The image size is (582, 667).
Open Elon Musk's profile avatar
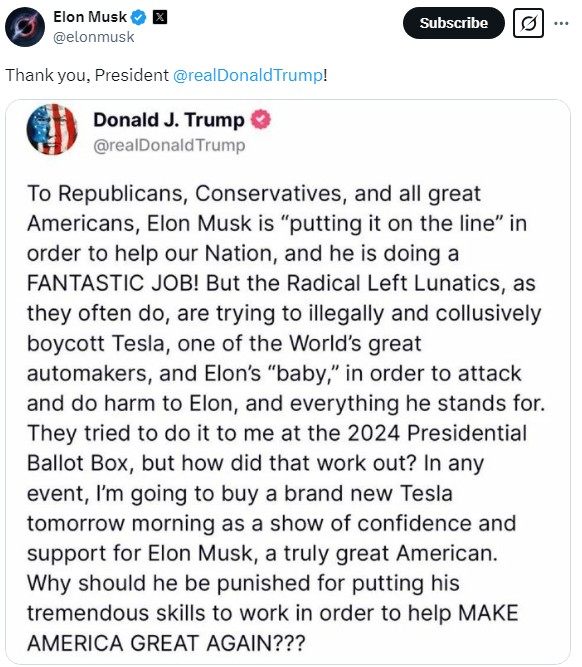tap(25, 26)
